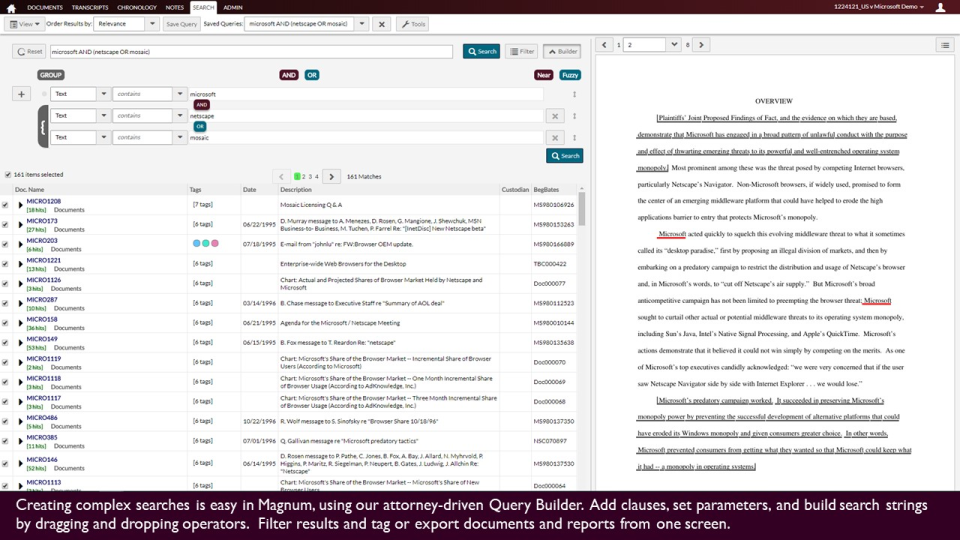The width and height of the screenshot is (960, 540).
Task: Select the Fuzzy operator chip
Action: (570, 75)
